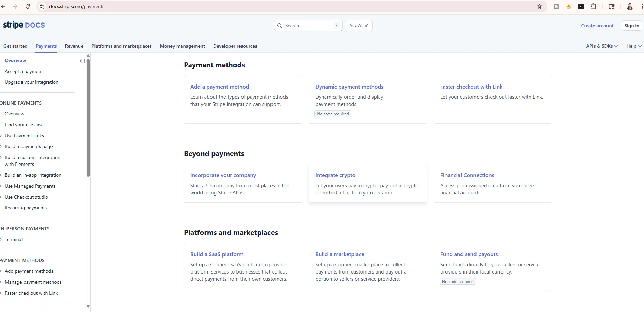Collapse the sidebar with arrow icon
The width and height of the screenshot is (644, 312).
point(82,61)
